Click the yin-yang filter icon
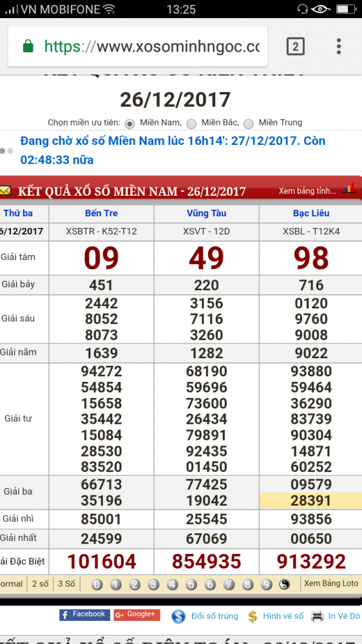The height and width of the screenshot is (644, 362). pos(284,584)
